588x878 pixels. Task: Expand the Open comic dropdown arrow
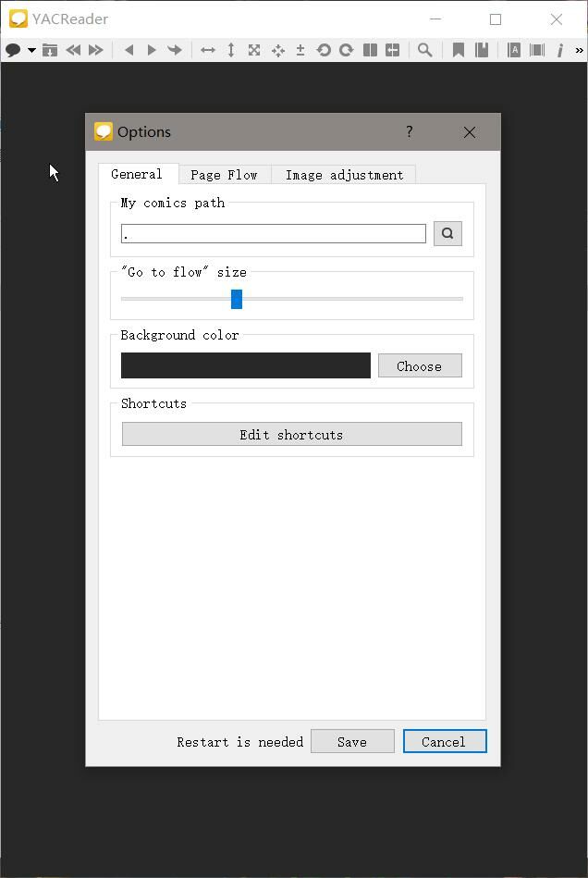pyautogui.click(x=31, y=50)
